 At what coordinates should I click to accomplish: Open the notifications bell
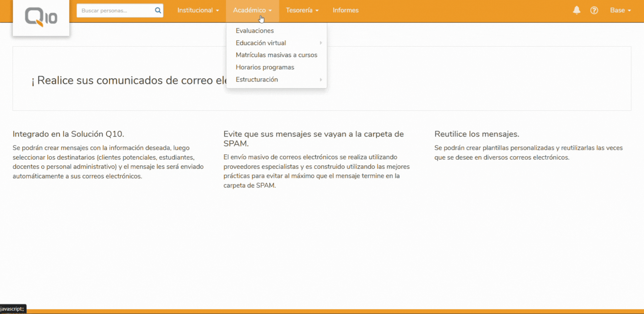click(576, 10)
